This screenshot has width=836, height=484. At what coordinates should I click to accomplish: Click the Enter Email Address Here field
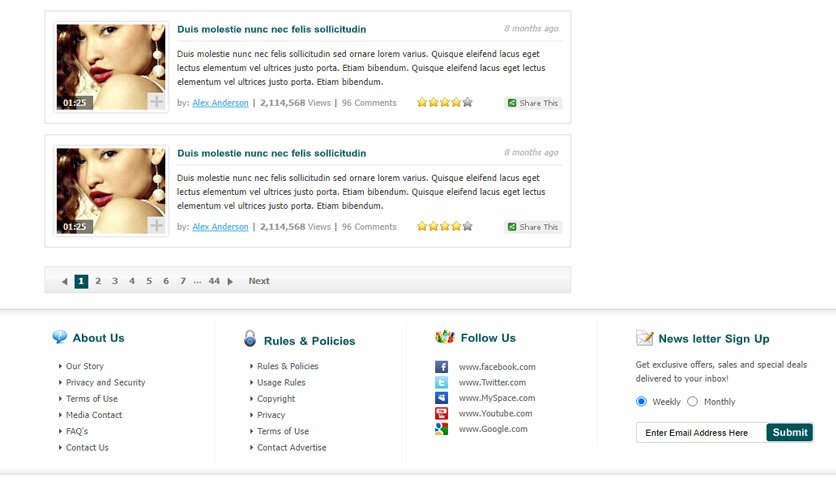tap(701, 432)
